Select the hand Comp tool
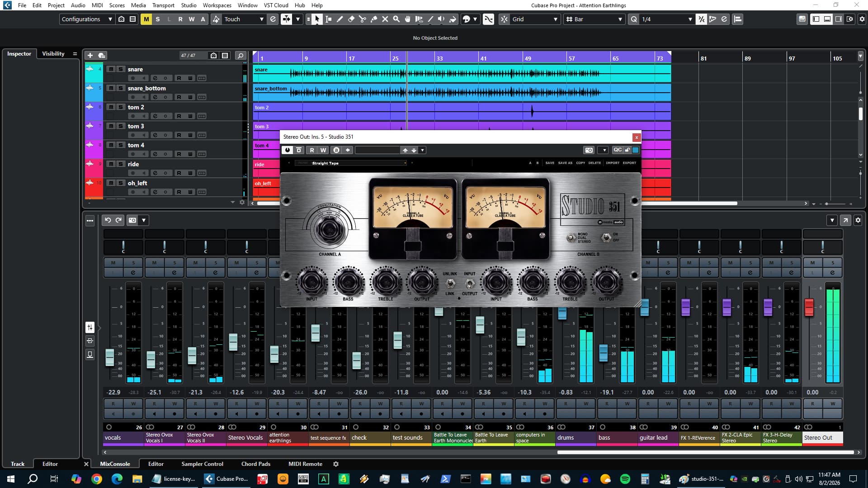This screenshot has height=488, width=868. coord(408,19)
